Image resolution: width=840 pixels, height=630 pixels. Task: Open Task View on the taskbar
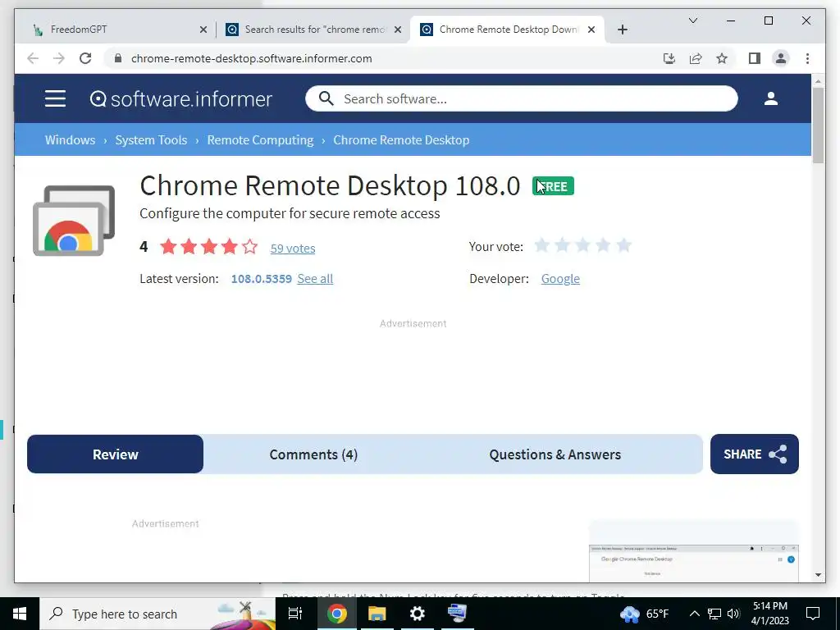click(x=295, y=614)
